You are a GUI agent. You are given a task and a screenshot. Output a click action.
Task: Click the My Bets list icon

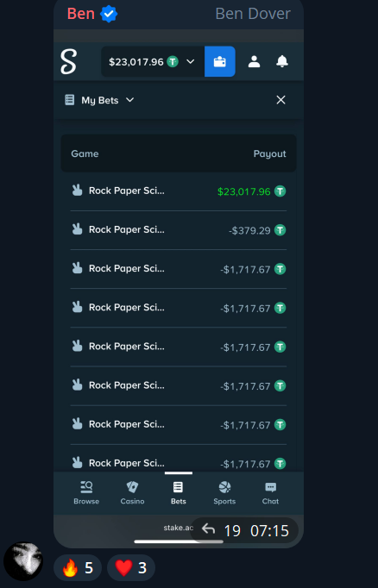69,100
